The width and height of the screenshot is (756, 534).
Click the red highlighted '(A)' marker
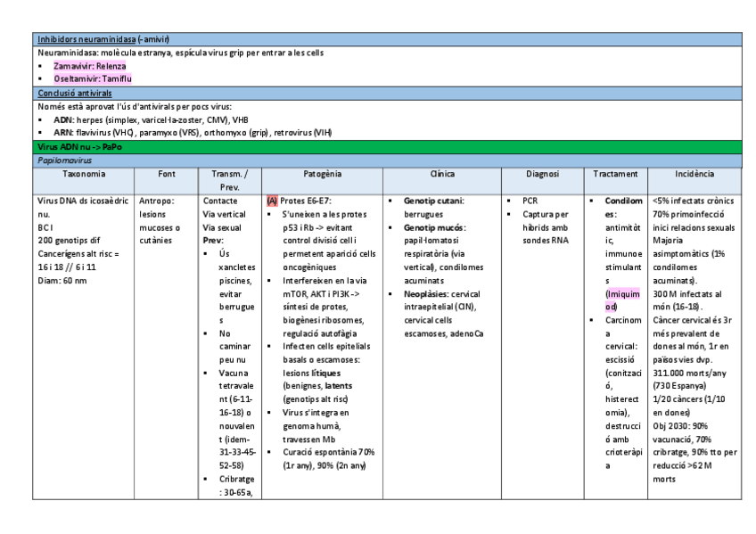[x=273, y=201]
